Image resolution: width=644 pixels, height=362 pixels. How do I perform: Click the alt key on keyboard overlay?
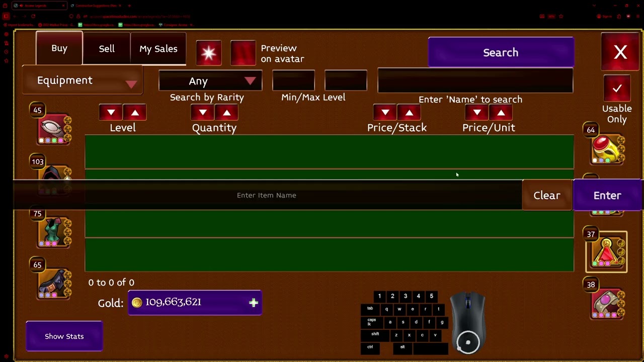tap(403, 347)
